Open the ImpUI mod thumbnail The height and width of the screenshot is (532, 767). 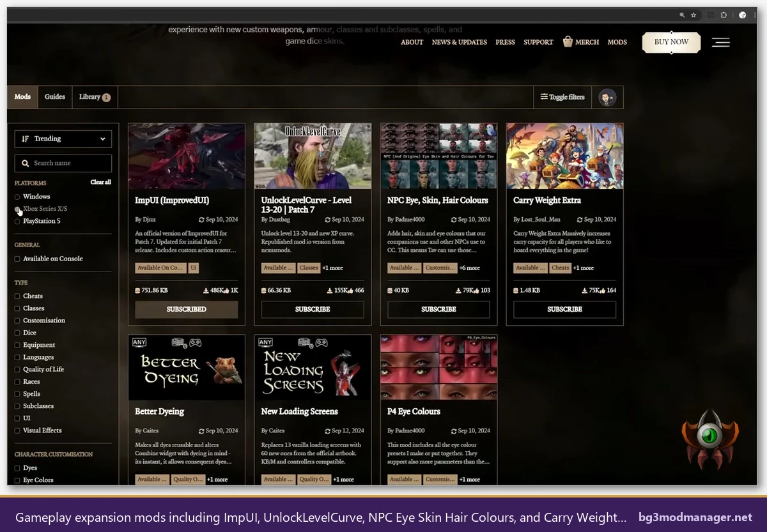tap(187, 156)
